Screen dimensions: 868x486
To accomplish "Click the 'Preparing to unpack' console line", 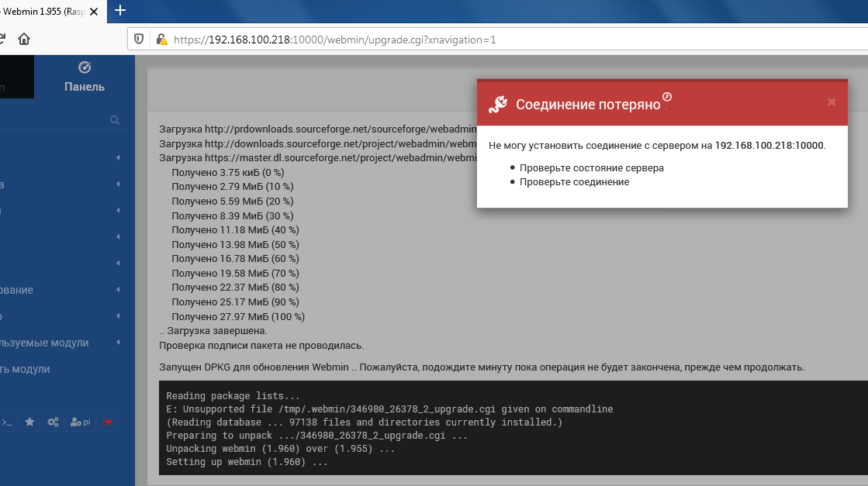I will [x=316, y=436].
